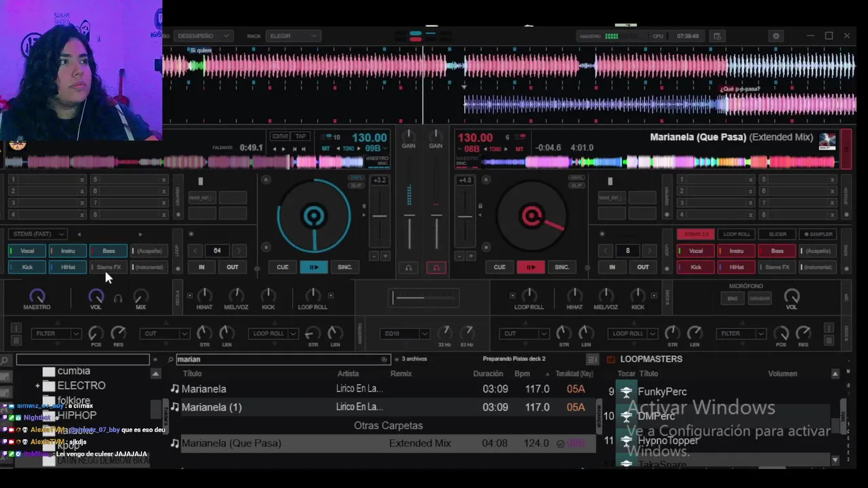The width and height of the screenshot is (868, 488).
Task: Toggle the SLIP mode on left deck
Action: (356, 185)
